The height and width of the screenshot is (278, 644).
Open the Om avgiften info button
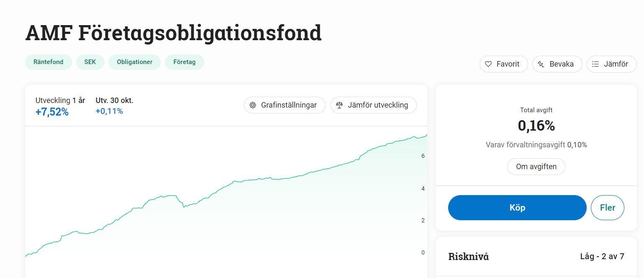pos(536,167)
